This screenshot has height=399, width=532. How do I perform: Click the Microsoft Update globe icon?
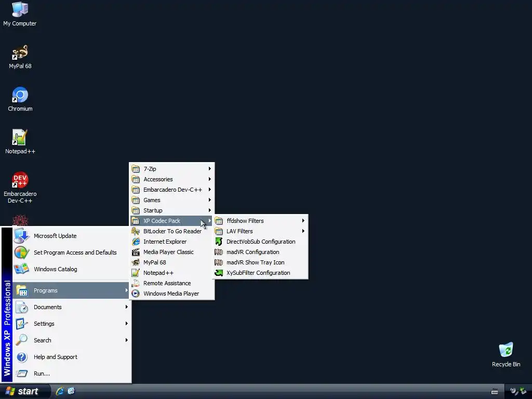point(22,236)
